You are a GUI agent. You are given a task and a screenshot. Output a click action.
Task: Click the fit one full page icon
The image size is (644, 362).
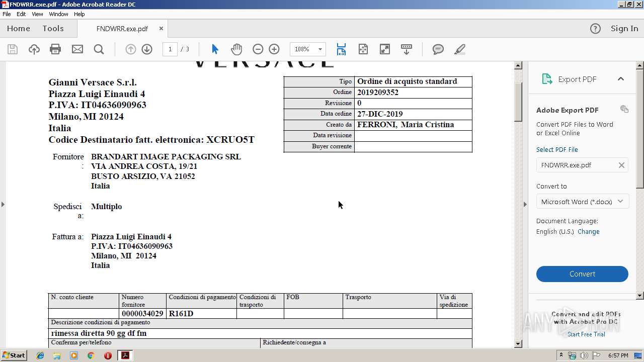pyautogui.click(x=363, y=49)
